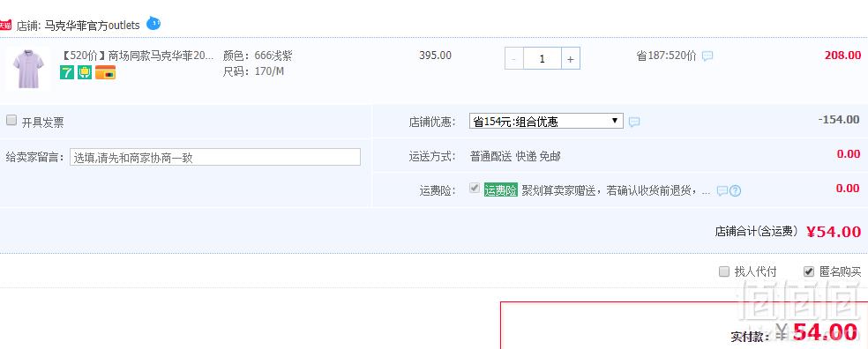The height and width of the screenshot is (349, 868).
Task: Click the orange credit card badge icon
Action: coord(105,72)
